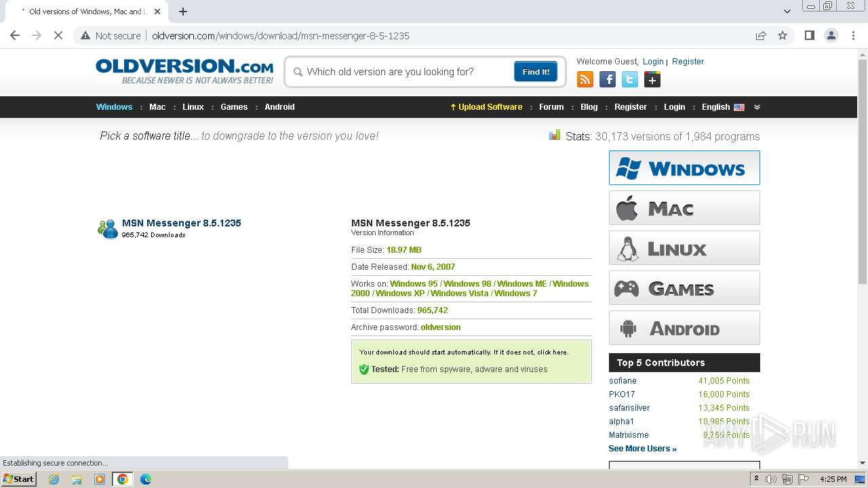Open File Explorer from taskbar
The image size is (868, 488).
point(77,479)
